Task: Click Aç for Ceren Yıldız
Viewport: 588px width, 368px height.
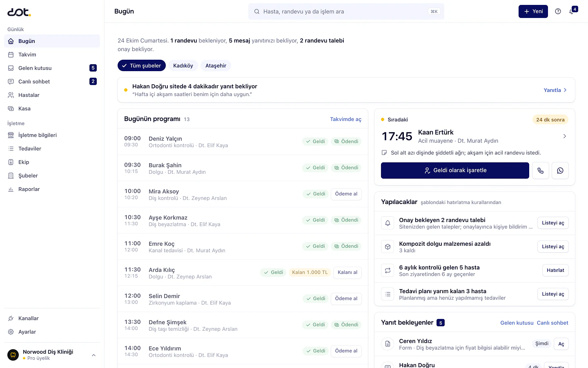Action: [x=561, y=344]
